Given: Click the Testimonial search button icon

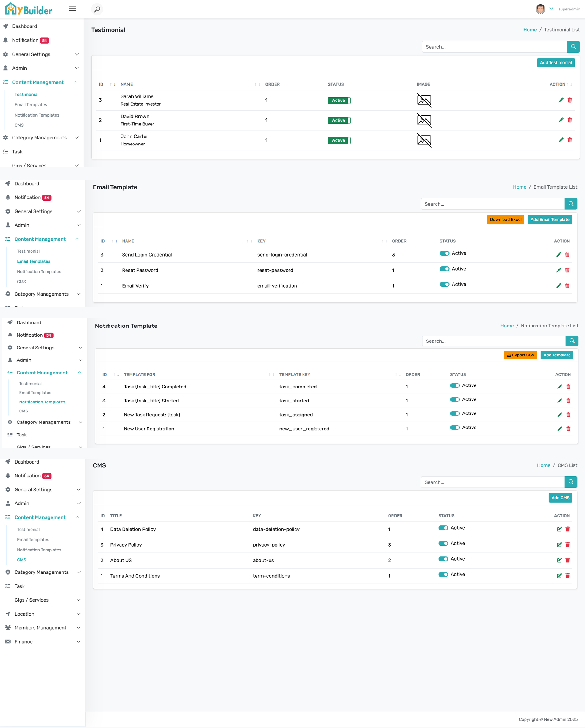Looking at the screenshot, I should coord(573,46).
